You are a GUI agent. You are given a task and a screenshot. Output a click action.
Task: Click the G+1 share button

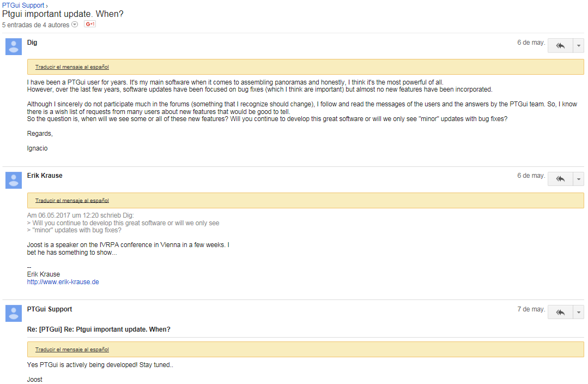coord(90,24)
